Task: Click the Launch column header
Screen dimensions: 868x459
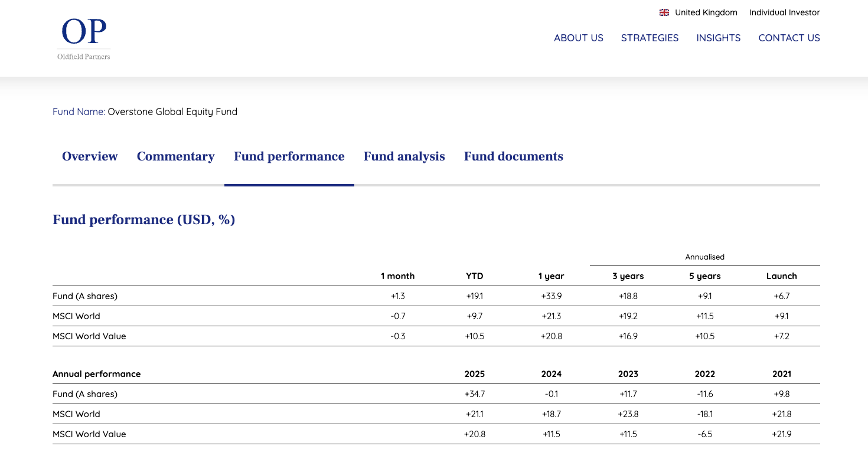Action: click(782, 276)
